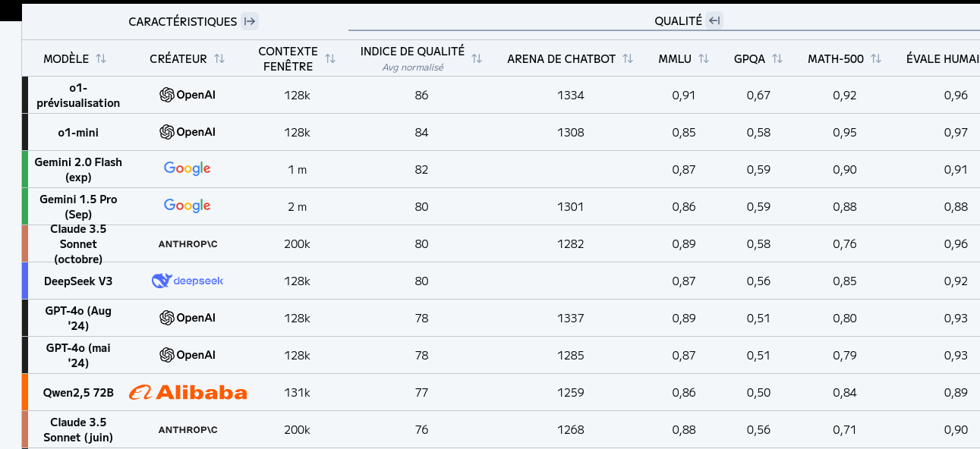Collapse the Qualité column group
The width and height of the screenshot is (980, 449).
pyautogui.click(x=714, y=20)
